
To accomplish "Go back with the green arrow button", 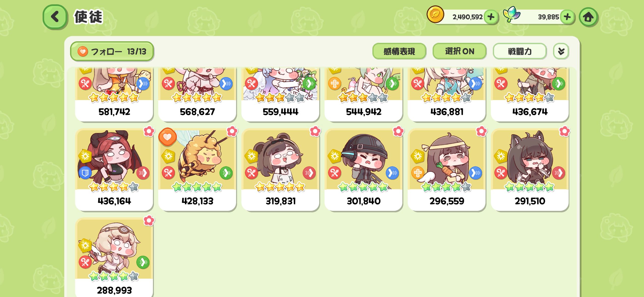I will click(x=55, y=17).
